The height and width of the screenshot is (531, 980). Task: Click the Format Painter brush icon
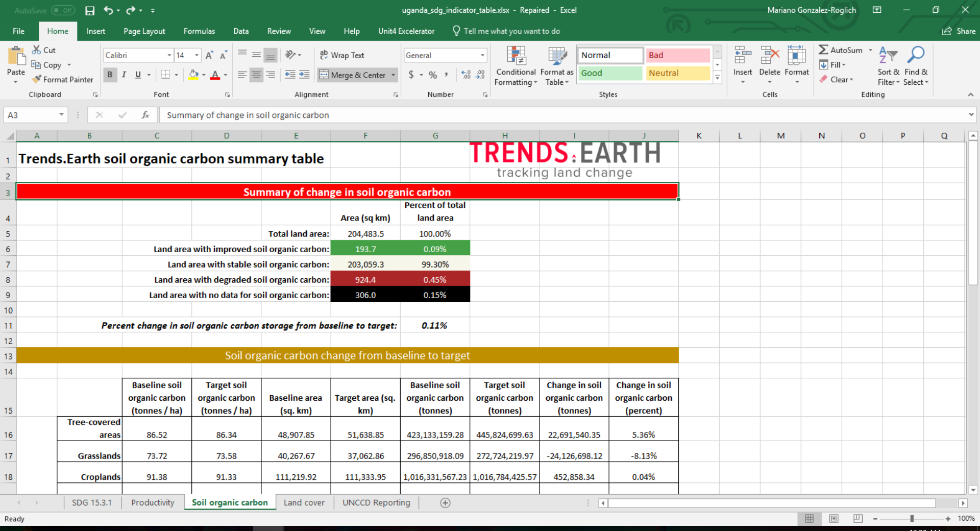(36, 80)
